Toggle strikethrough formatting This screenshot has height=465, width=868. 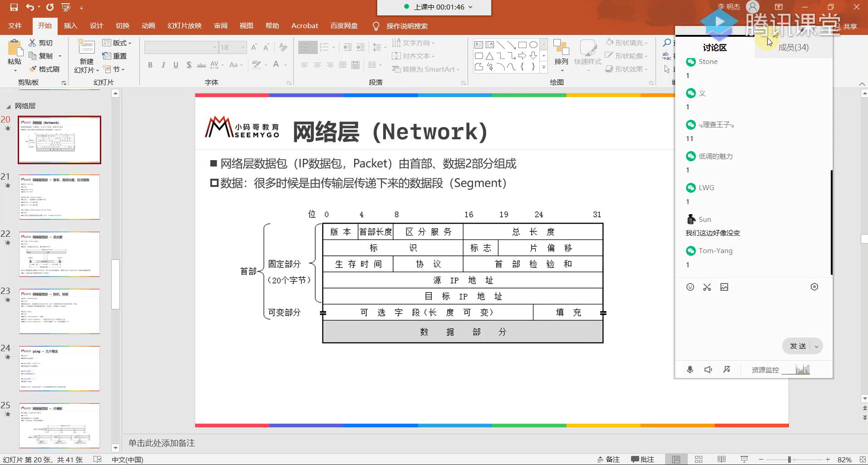pos(201,65)
